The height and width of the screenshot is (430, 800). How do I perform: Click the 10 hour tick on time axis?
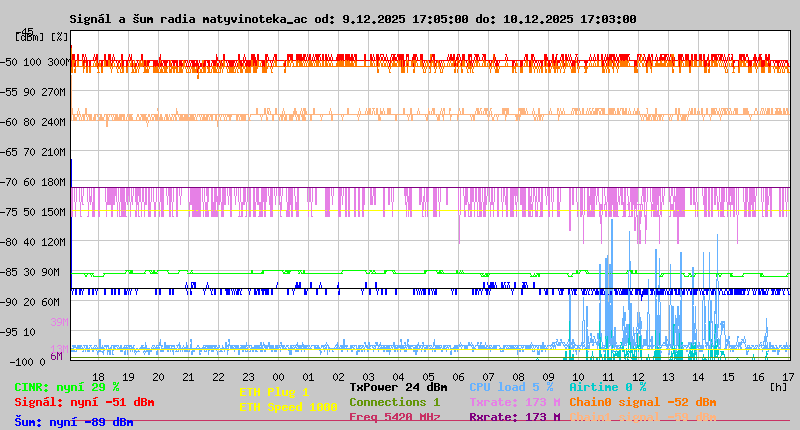(x=578, y=377)
